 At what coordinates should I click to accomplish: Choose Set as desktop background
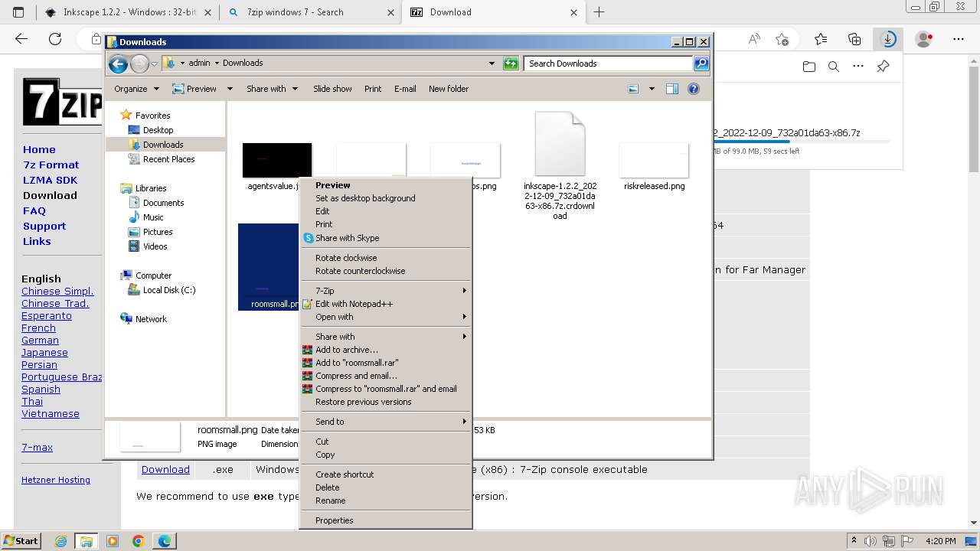pyautogui.click(x=385, y=198)
